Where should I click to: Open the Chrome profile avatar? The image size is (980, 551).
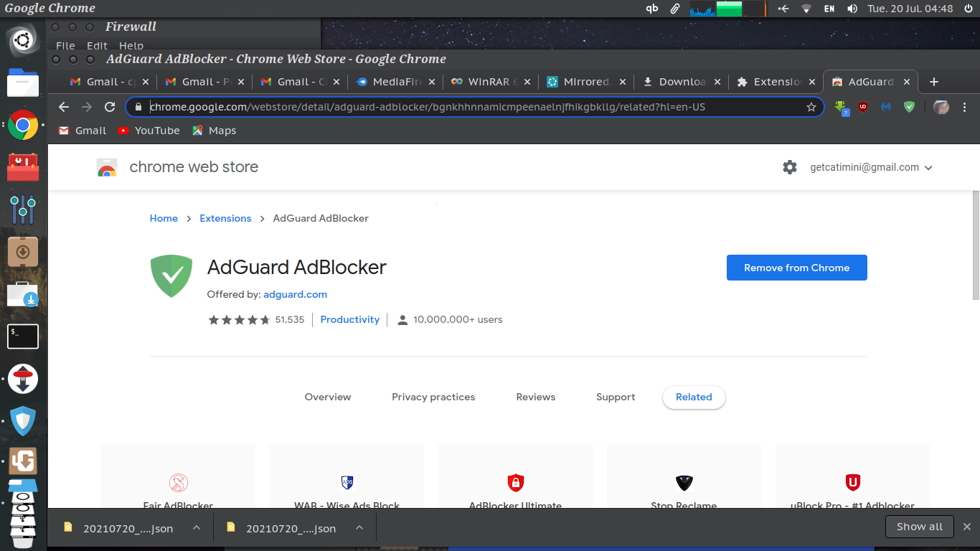point(941,107)
